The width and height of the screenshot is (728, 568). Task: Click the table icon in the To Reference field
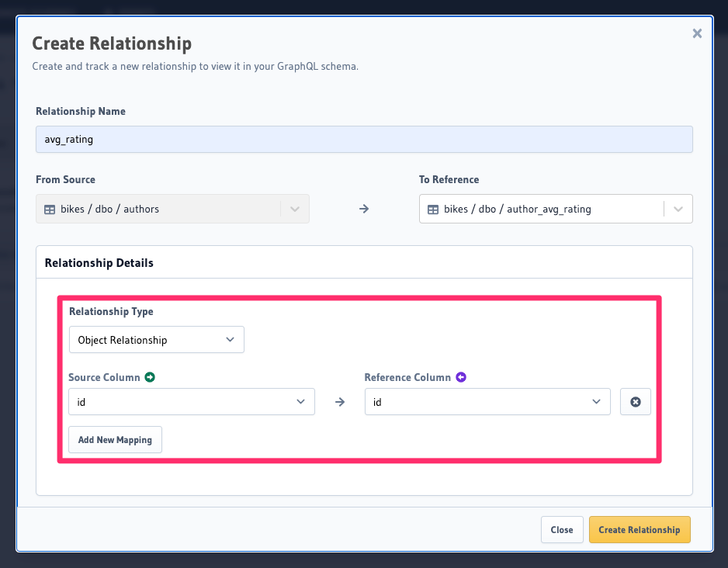point(432,209)
